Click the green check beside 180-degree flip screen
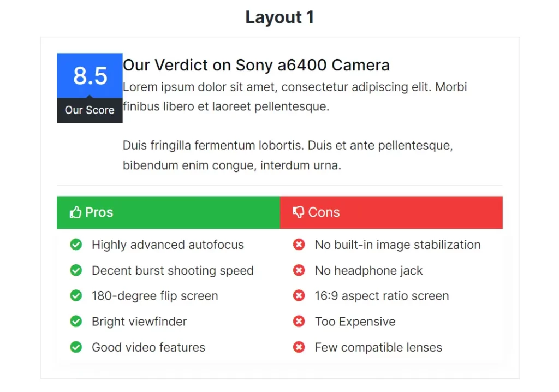 [76, 296]
